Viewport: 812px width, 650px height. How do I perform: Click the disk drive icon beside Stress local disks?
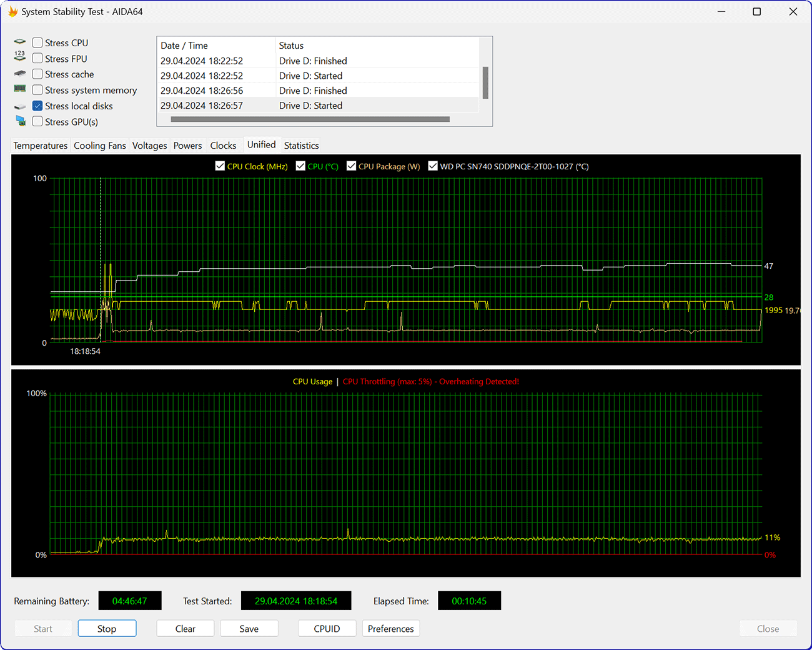pos(20,107)
